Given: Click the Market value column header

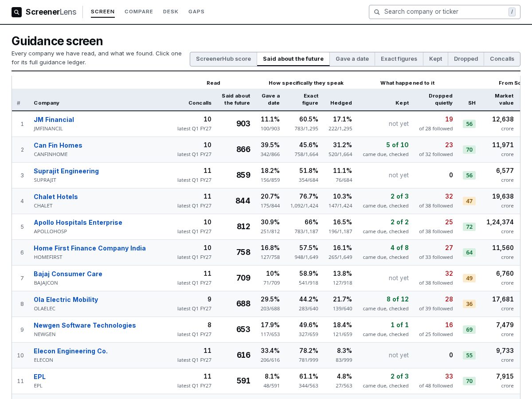Looking at the screenshot, I should (504, 99).
